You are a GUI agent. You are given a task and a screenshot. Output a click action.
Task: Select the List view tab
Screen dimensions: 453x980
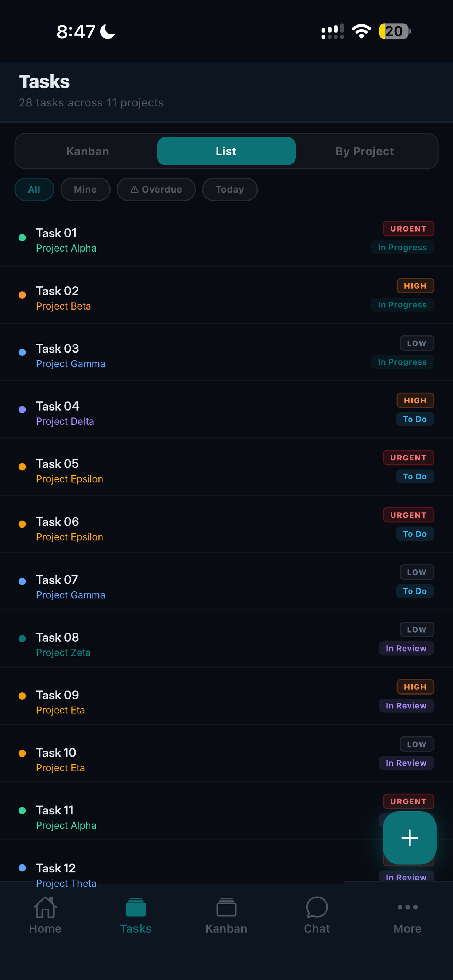pos(226,151)
